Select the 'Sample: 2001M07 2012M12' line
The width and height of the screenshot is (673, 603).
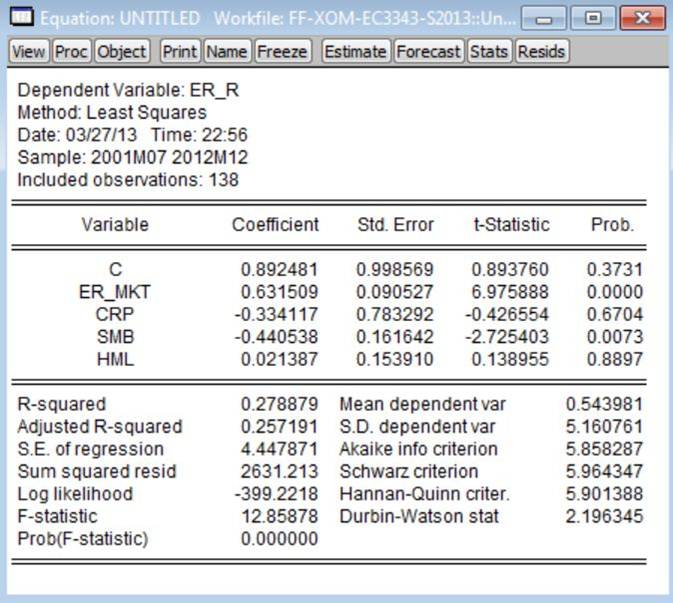click(133, 157)
